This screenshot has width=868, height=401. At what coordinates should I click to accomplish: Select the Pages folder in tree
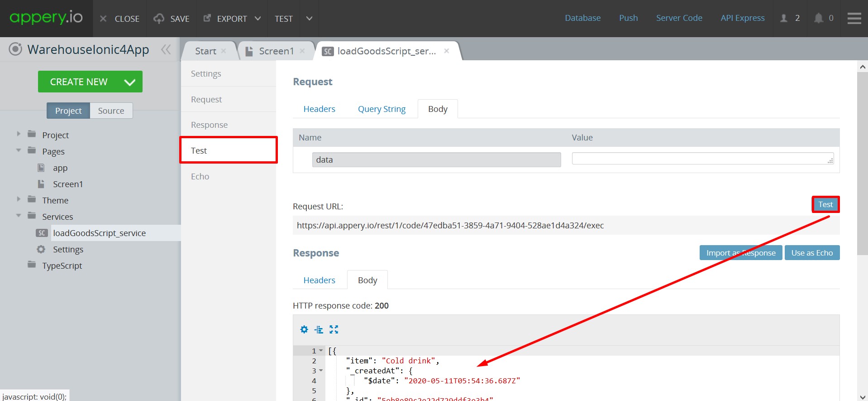53,151
